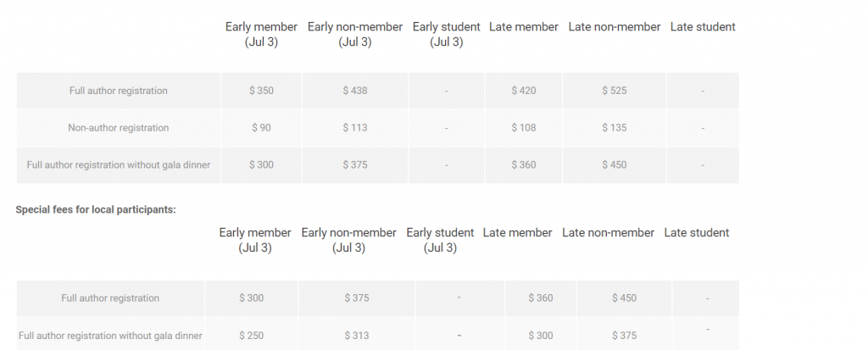Image resolution: width=868 pixels, height=350 pixels.
Task: Select the $ 135 late non-member fee
Action: (615, 128)
